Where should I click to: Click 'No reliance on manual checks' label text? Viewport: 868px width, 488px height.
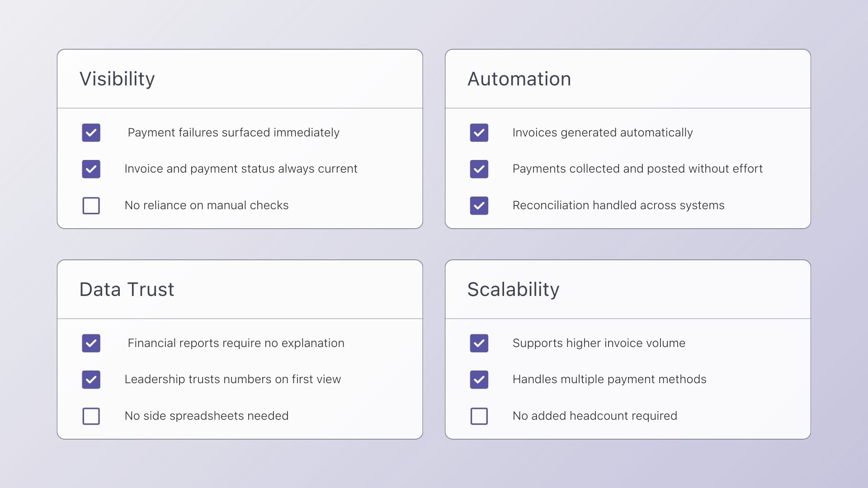coord(206,206)
